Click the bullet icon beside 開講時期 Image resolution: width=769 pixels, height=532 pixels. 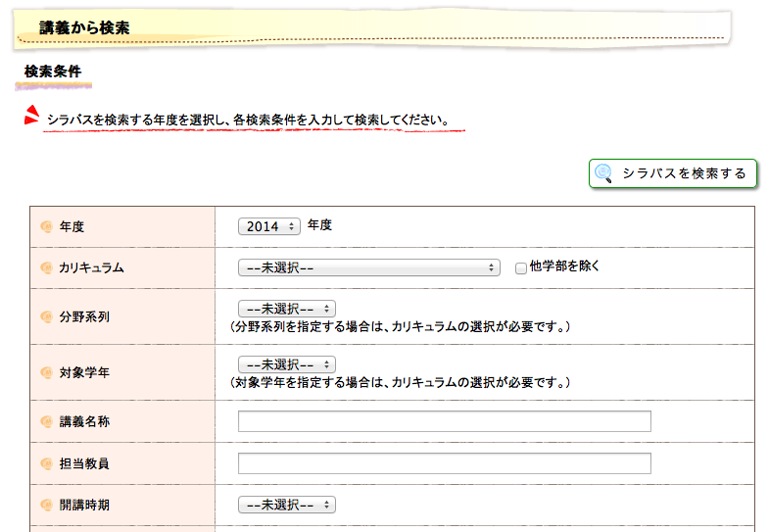[46, 506]
